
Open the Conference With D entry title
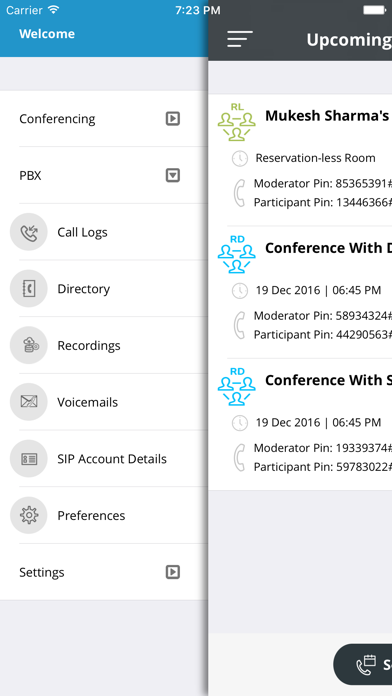(328, 248)
